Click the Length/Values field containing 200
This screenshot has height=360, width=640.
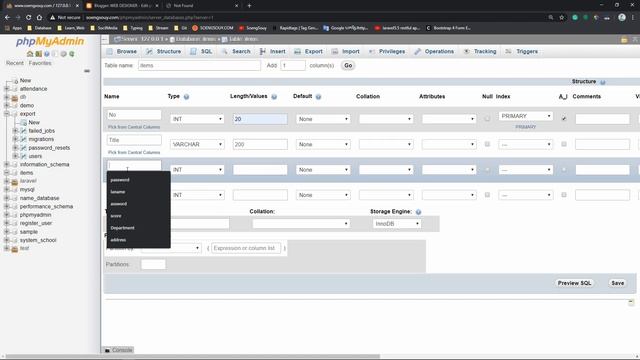[x=260, y=144]
